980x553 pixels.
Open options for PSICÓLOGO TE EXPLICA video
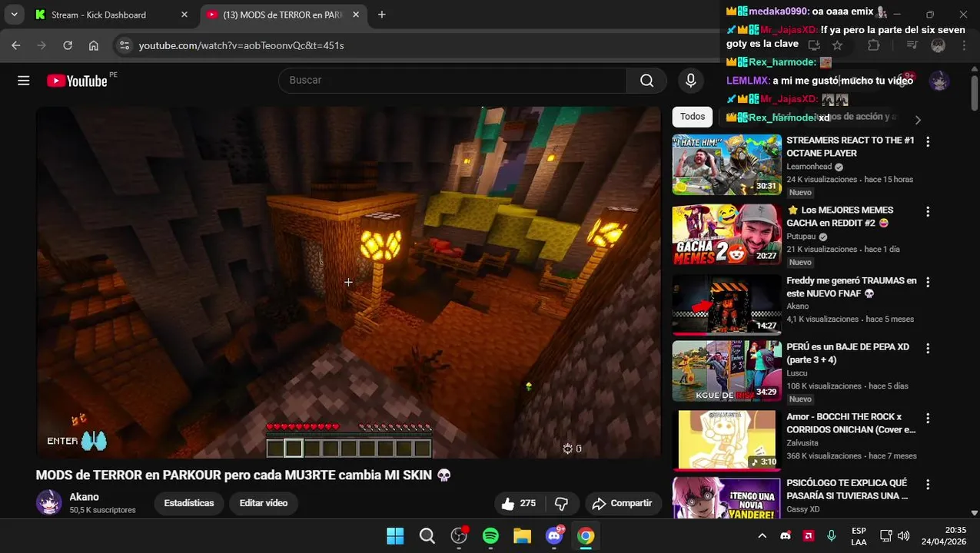tap(928, 485)
